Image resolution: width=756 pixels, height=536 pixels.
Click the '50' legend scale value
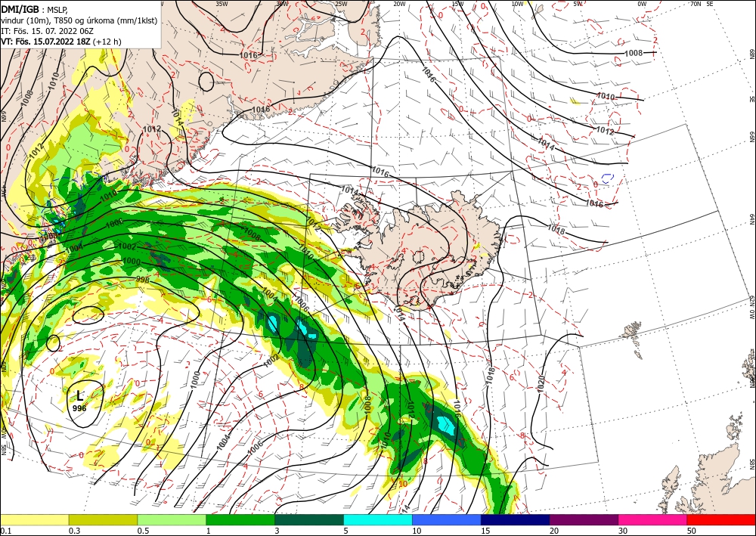point(692,531)
